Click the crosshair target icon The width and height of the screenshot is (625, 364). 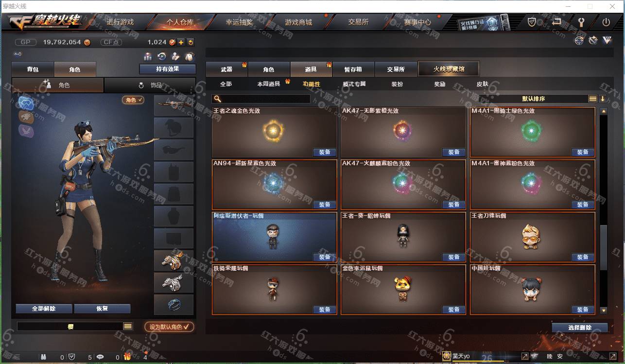click(x=579, y=41)
